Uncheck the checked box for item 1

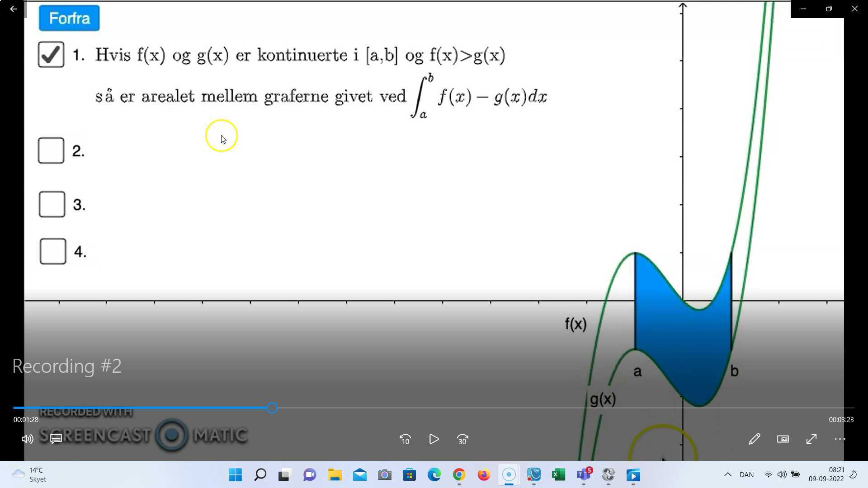51,55
